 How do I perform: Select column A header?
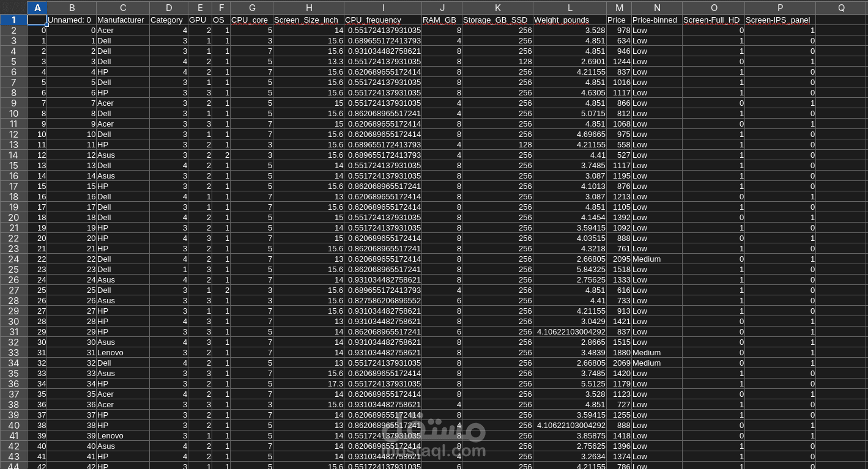tap(37, 7)
